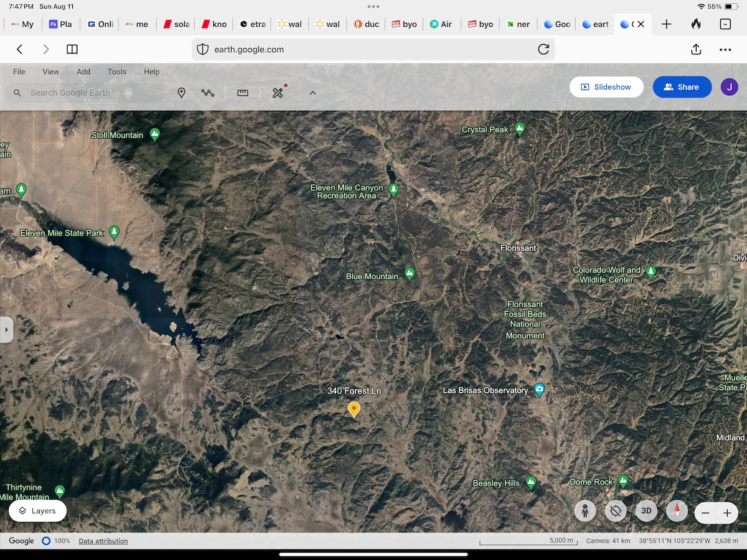
Task: Switch to the 'ner' tab
Action: coord(518,24)
